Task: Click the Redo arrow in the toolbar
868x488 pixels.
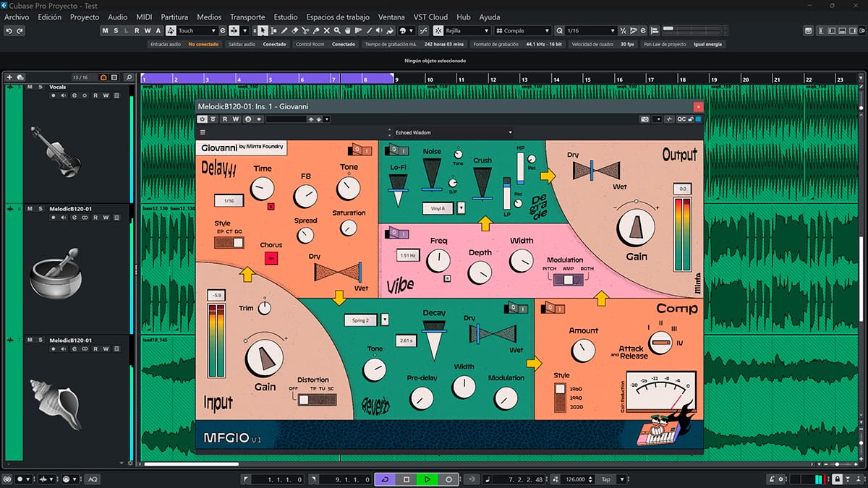Action: (20, 31)
